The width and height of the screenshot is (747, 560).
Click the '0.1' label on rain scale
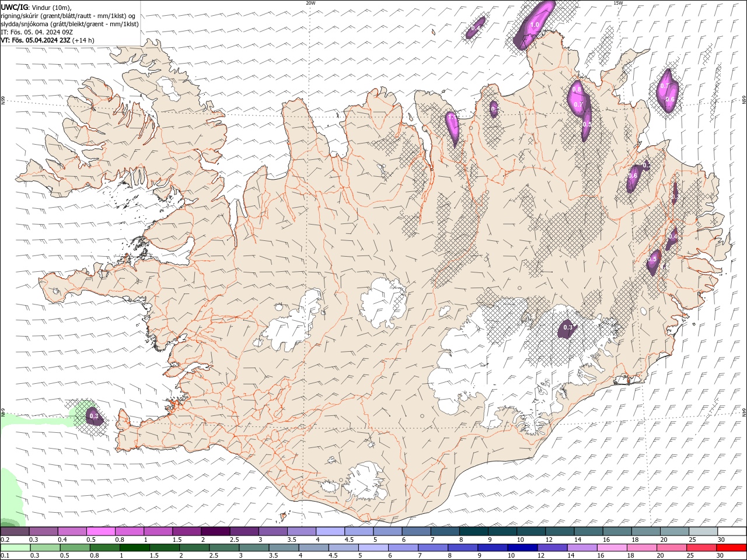[5, 555]
